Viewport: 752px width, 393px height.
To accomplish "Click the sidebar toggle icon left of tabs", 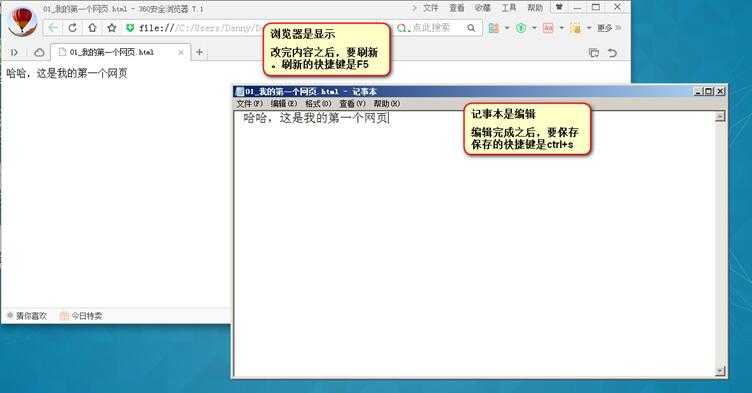I will click(x=14, y=52).
